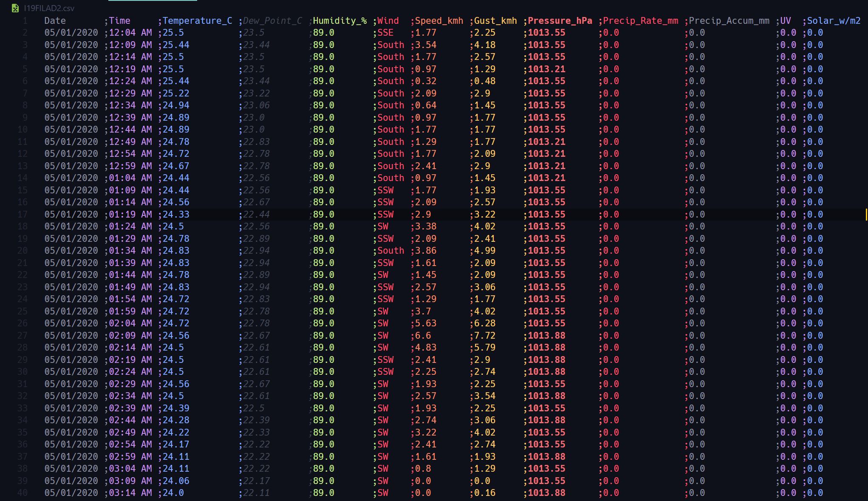This screenshot has width=868, height=501.
Task: Click line number 40 in gutter
Action: point(23,493)
